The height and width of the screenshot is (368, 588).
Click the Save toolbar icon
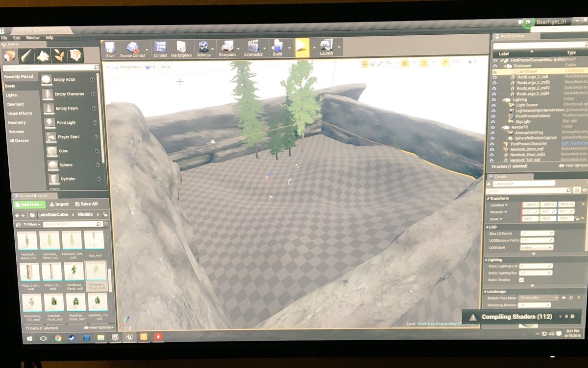[x=110, y=48]
